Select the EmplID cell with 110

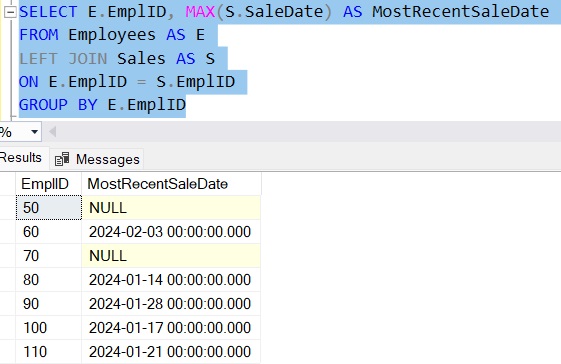click(x=49, y=351)
